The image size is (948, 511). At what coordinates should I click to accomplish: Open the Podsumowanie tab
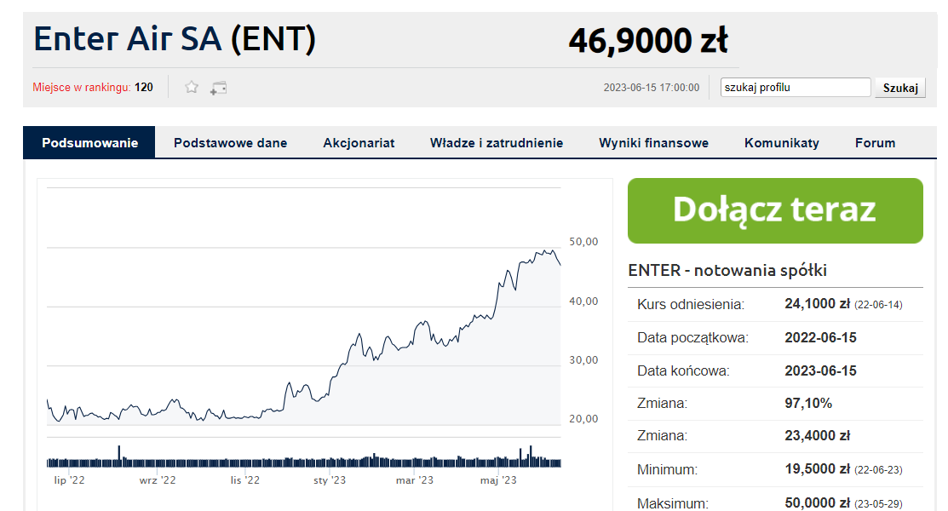tap(89, 143)
